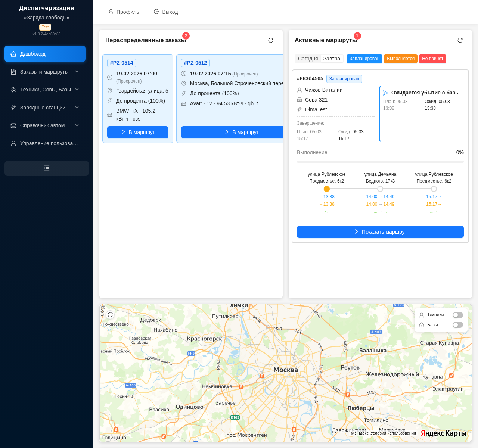This screenshot has width=478, height=448.
Task: Refresh the active routes panel
Action: [460, 40]
